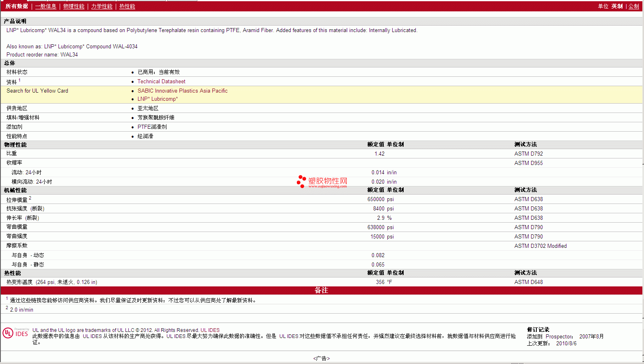Image resolution: width=644 pixels, height=364 pixels.
Task: Select 弯曲模量 value 638000
Action: coord(376,227)
